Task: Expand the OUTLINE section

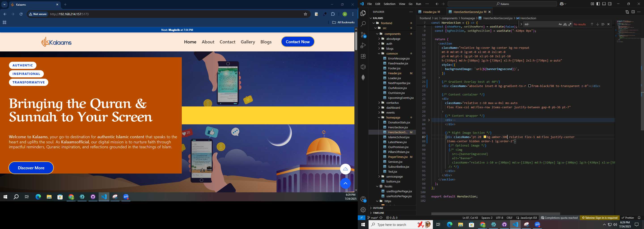Action: [378, 208]
